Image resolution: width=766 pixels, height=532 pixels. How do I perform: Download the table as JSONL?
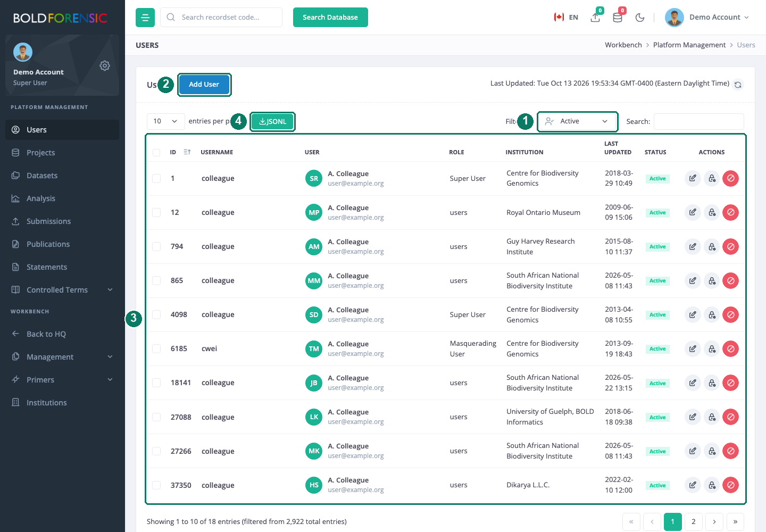pos(272,121)
